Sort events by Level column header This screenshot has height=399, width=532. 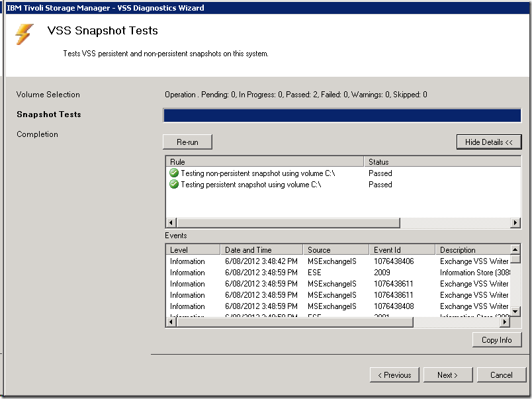click(192, 250)
